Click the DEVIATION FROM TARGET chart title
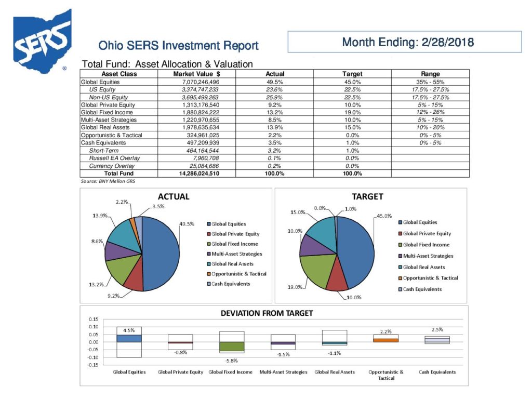532x399 pixels. coord(267,313)
